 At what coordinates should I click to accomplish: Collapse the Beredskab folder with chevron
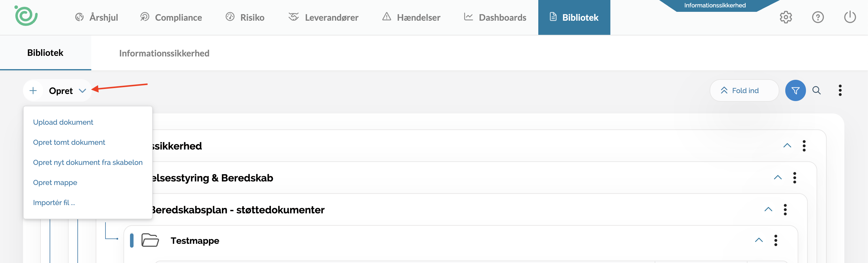click(778, 177)
